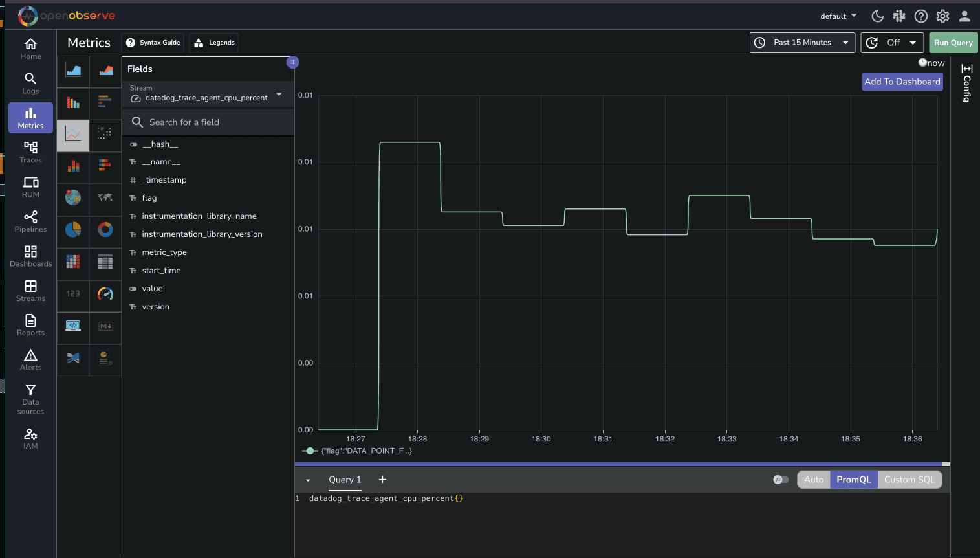This screenshot has height=558, width=980.
Task: Click the Run Query button
Action: click(x=953, y=43)
